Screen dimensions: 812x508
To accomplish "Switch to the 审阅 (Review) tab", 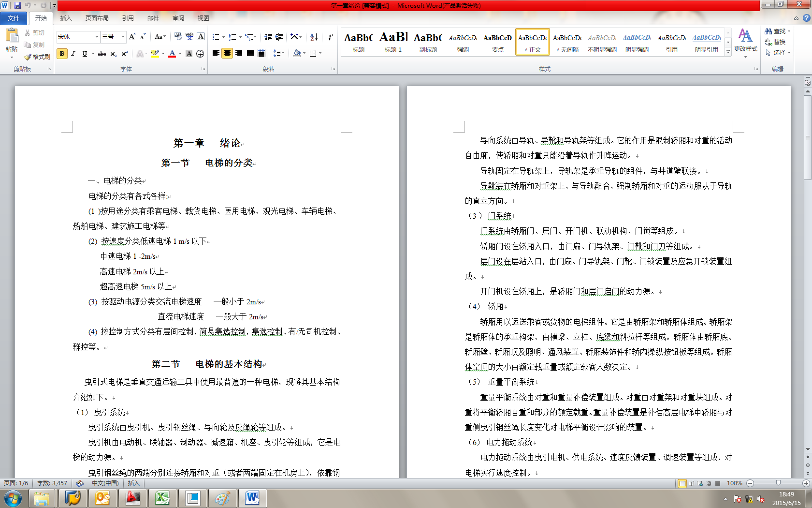I will (x=178, y=18).
